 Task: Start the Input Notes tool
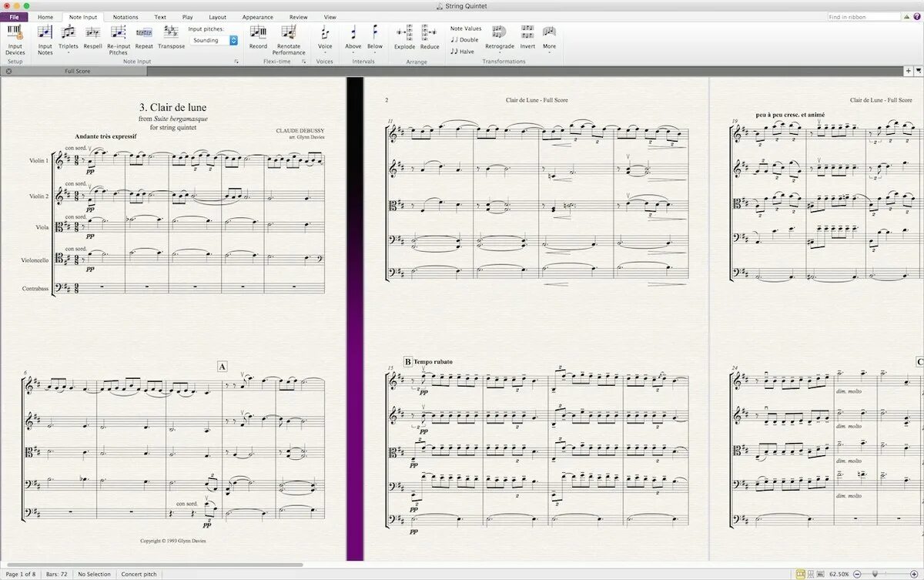tap(45, 39)
